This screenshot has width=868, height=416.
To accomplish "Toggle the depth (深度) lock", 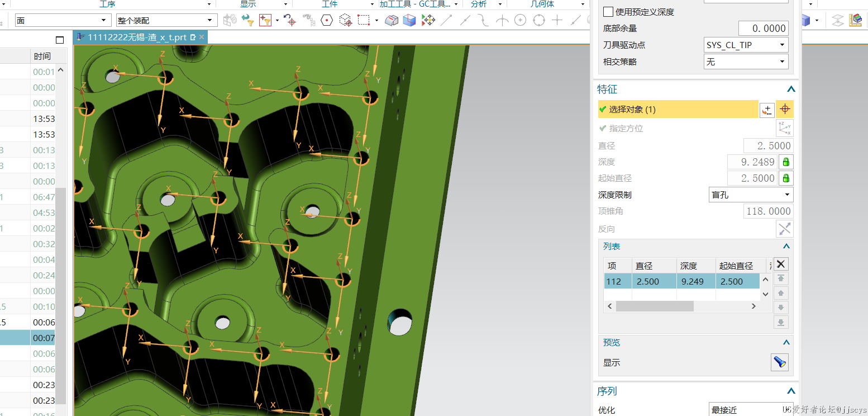I will click(786, 162).
